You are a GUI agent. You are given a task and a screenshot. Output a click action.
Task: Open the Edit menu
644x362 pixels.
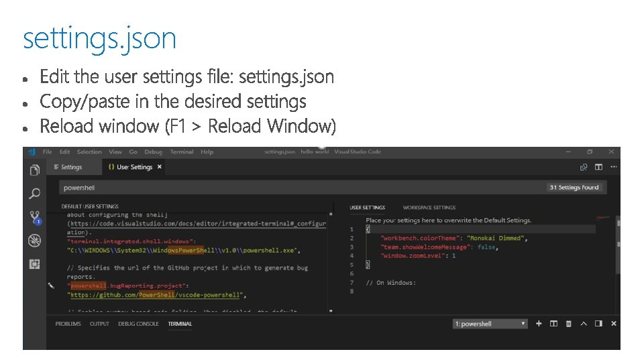click(64, 152)
